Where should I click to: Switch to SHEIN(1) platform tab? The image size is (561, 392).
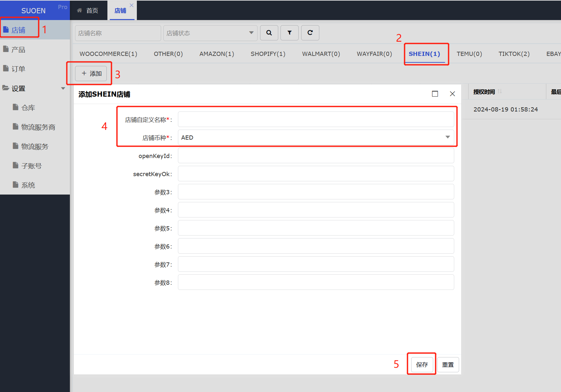tap(424, 54)
